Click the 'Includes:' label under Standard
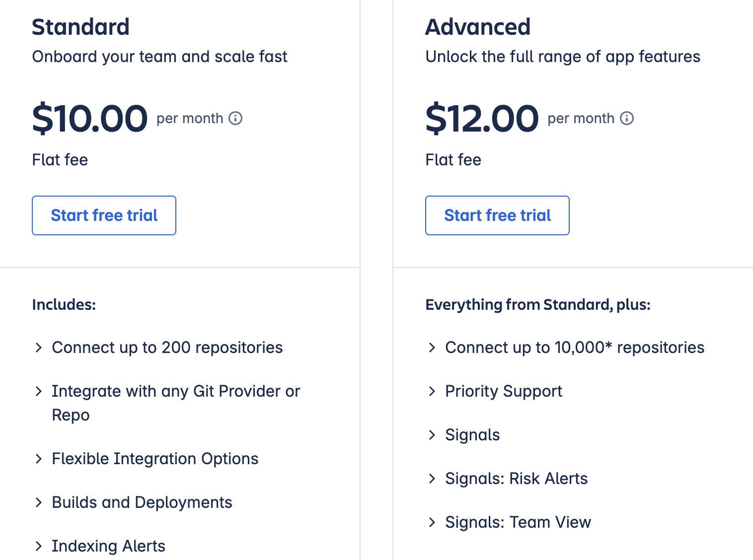 pyautogui.click(x=64, y=304)
